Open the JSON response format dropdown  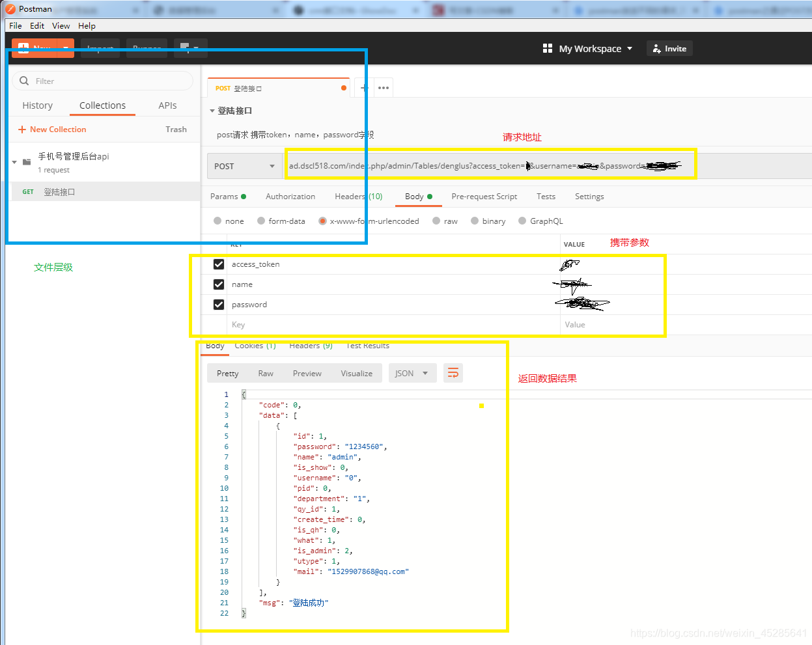[x=413, y=373]
